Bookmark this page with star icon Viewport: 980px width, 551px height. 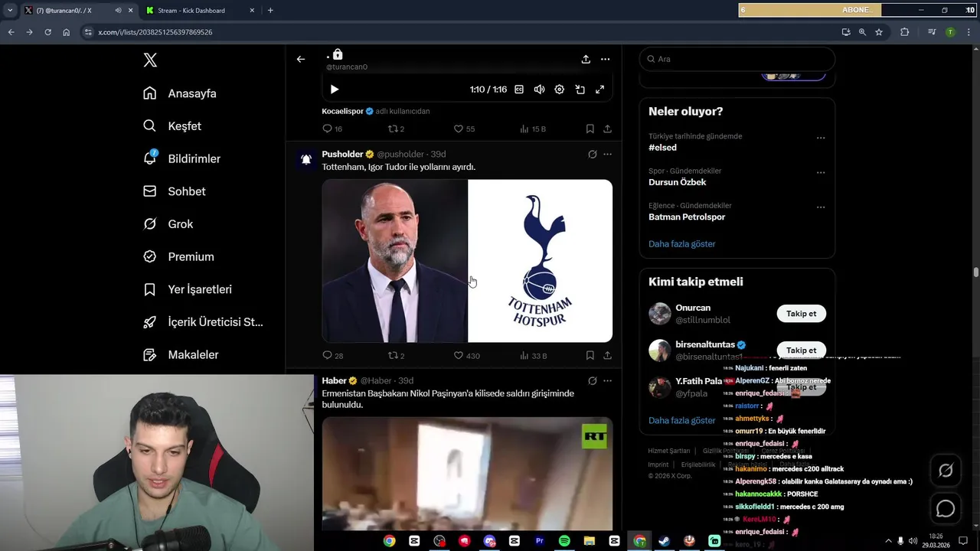879,32
